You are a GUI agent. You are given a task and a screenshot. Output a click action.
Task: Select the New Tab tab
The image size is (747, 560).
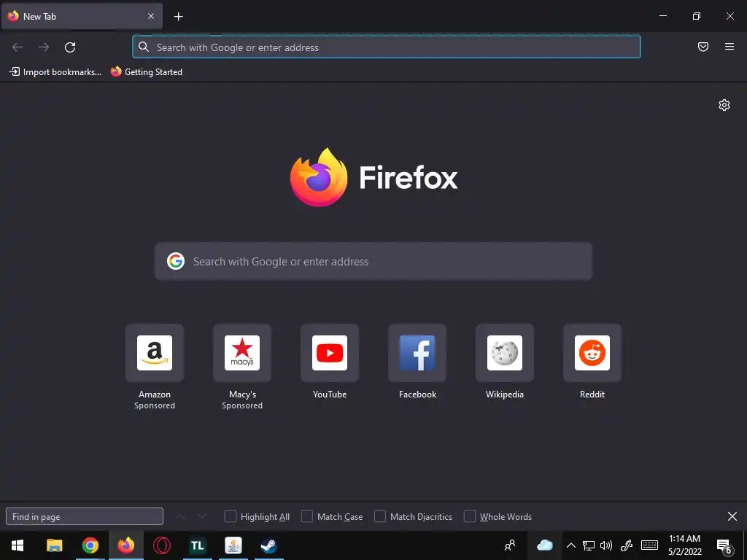(82, 16)
